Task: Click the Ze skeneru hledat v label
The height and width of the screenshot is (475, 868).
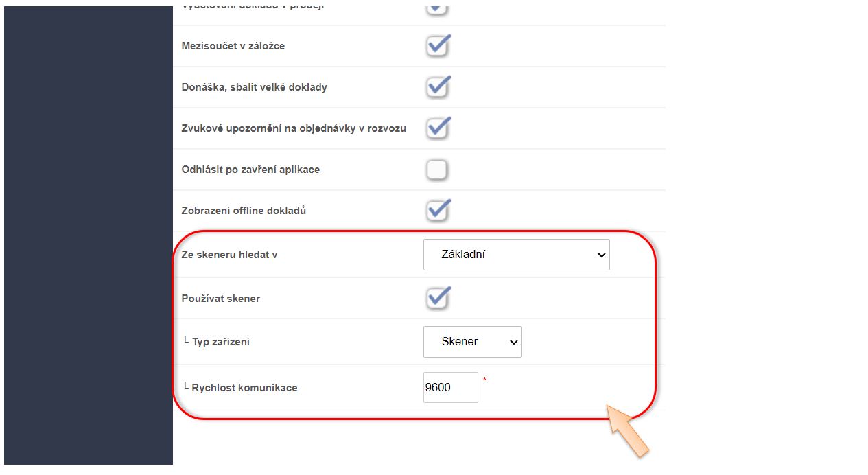Action: (229, 255)
